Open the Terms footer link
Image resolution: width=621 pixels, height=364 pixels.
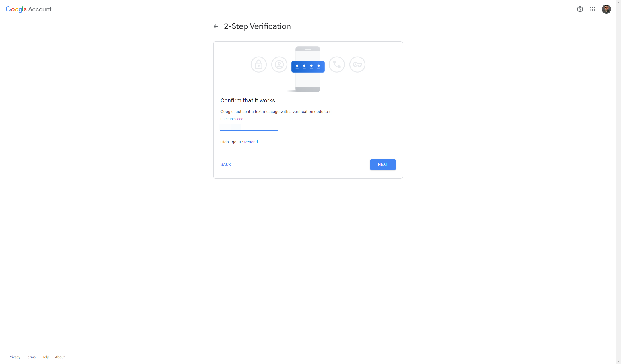pos(31,357)
